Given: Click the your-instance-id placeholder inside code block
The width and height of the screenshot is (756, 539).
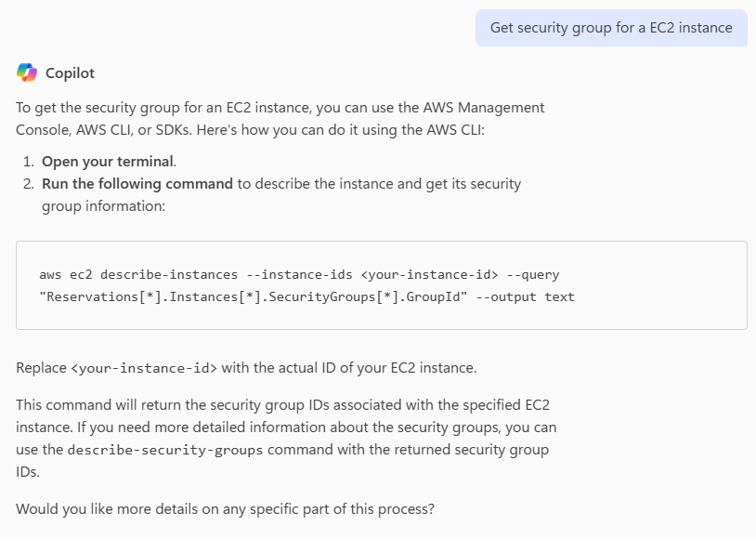Looking at the screenshot, I should 429,275.
